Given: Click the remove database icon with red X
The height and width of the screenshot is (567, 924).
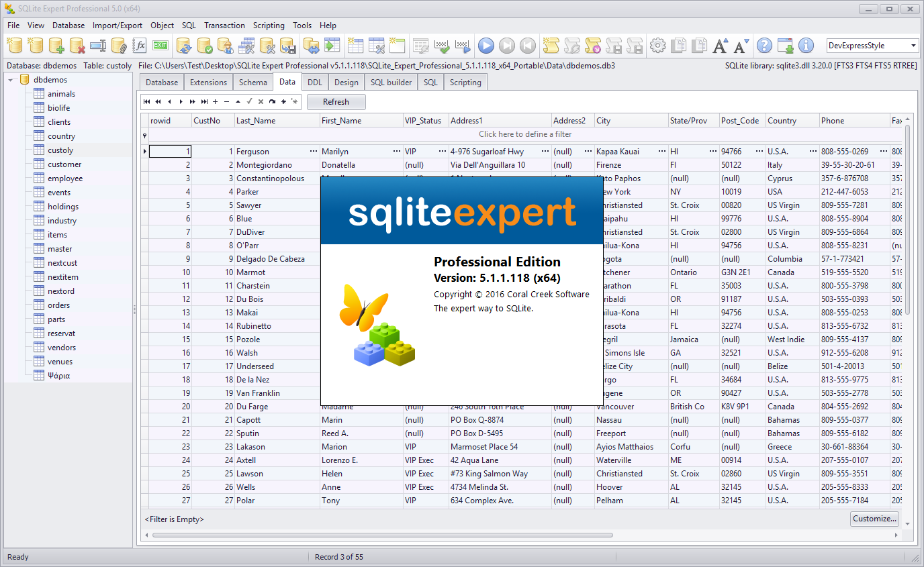Looking at the screenshot, I should click(x=77, y=46).
